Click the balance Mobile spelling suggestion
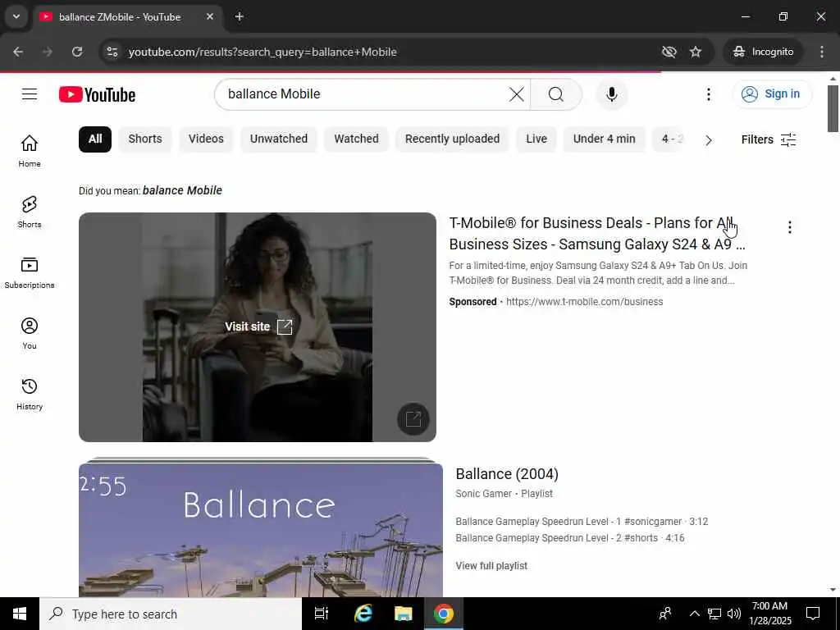The height and width of the screenshot is (630, 840). [182, 190]
